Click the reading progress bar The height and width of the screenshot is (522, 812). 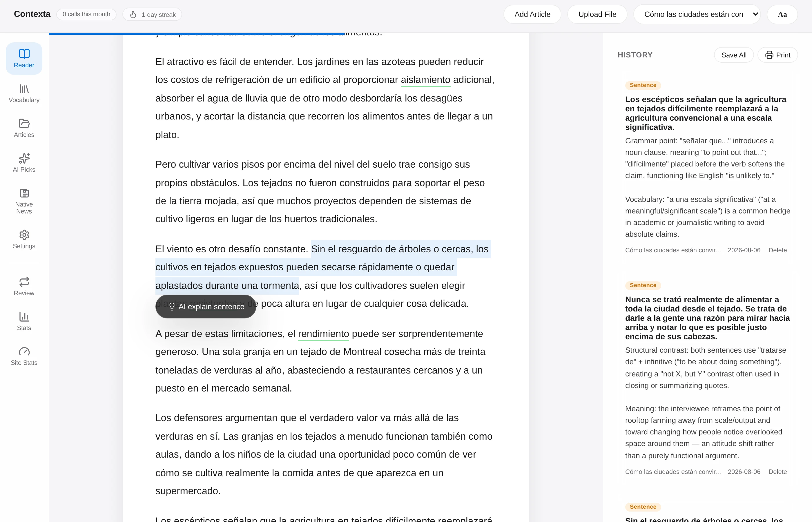point(197,34)
